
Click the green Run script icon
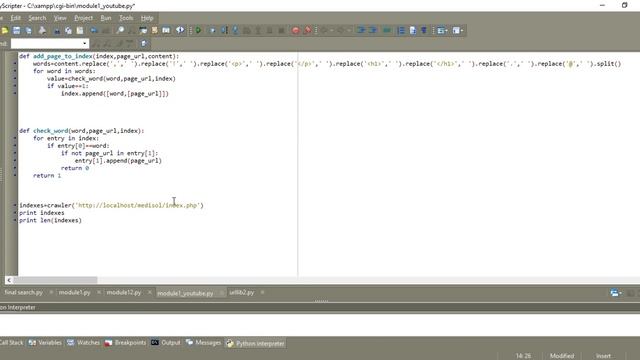click(x=198, y=31)
